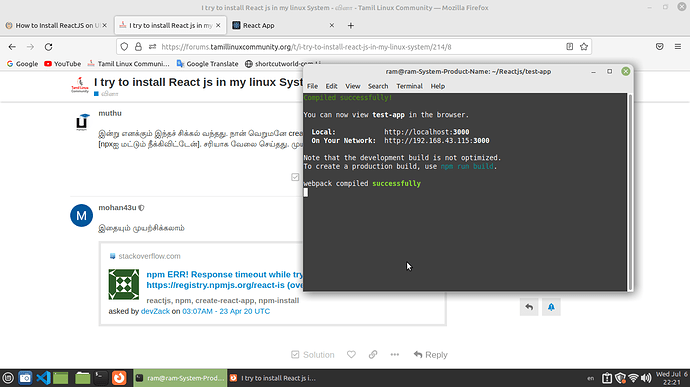Click the post title 'I try to install React js'
690x387 pixels.
pos(198,82)
